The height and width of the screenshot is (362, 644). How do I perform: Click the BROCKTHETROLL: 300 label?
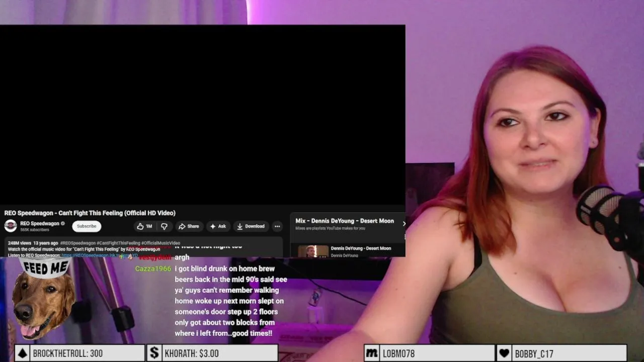pos(68,354)
